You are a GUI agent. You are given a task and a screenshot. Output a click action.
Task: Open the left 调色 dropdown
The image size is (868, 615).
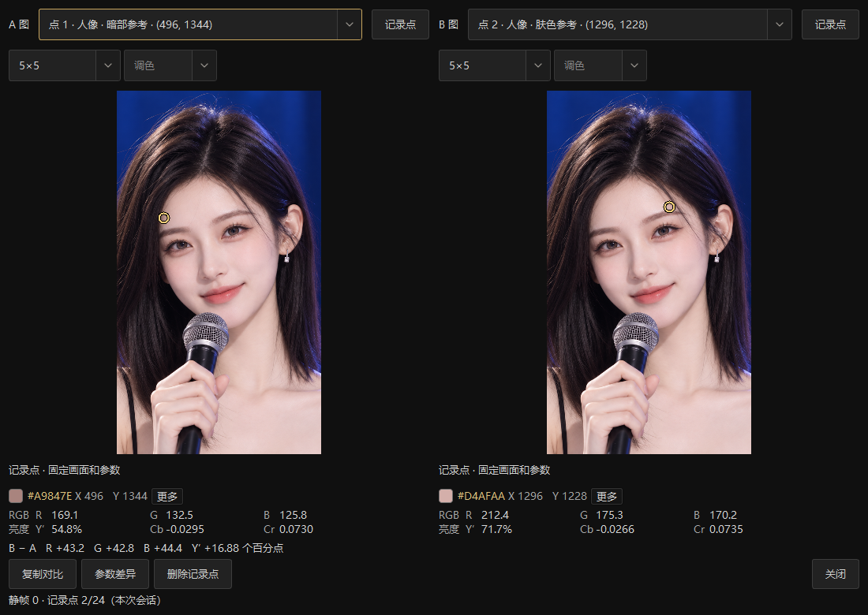[170, 65]
